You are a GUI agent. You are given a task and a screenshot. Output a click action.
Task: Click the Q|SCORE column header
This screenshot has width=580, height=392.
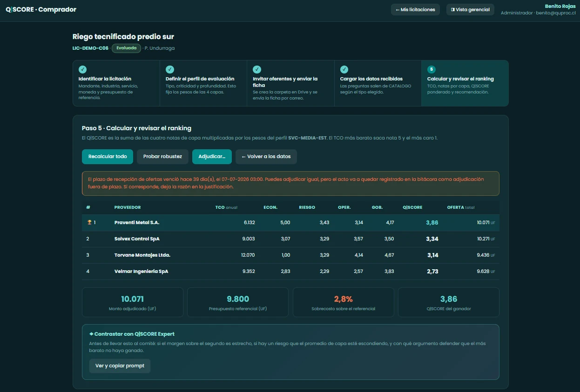point(412,207)
